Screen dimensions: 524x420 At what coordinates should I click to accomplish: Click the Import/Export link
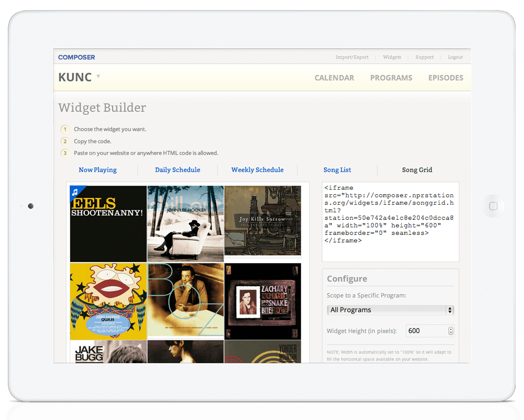point(352,57)
